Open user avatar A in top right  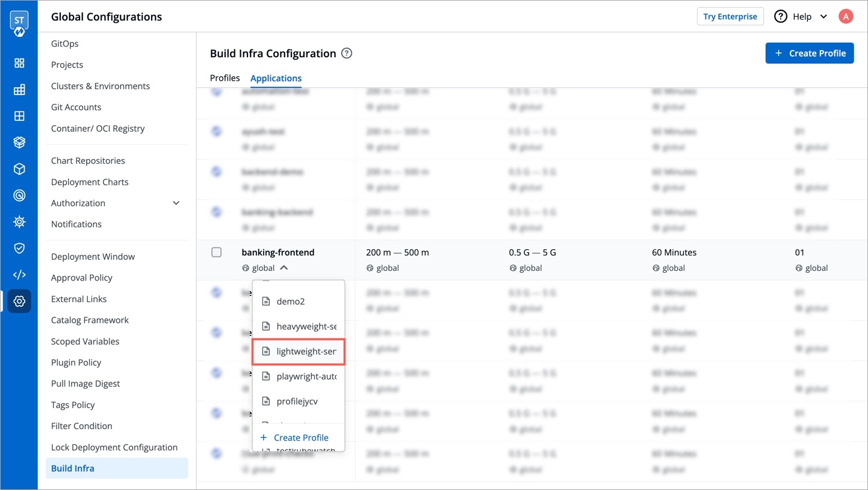845,17
